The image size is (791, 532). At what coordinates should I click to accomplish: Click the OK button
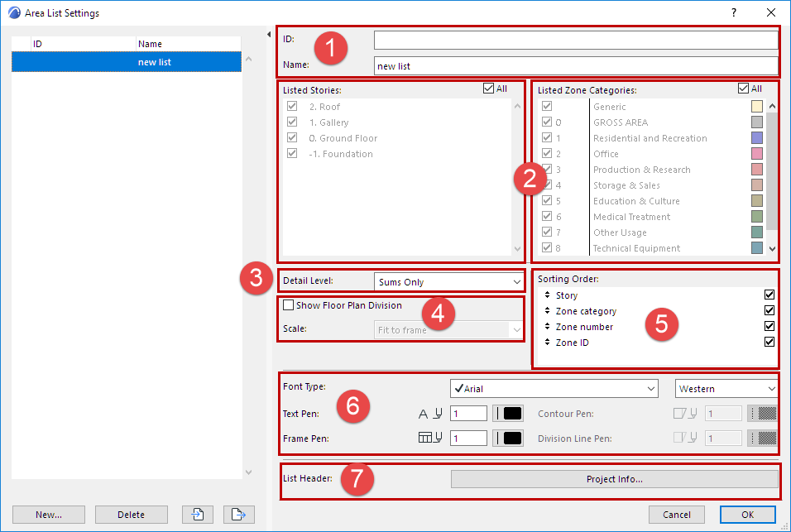[748, 515]
